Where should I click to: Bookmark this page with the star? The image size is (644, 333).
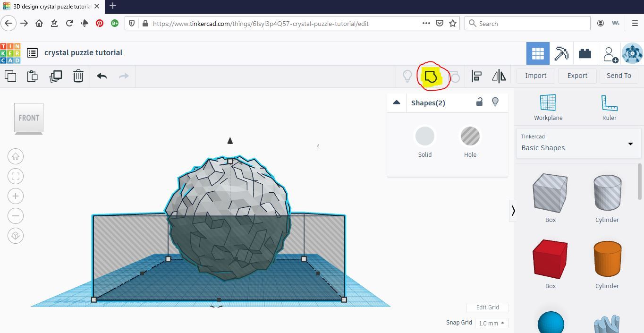point(453,23)
